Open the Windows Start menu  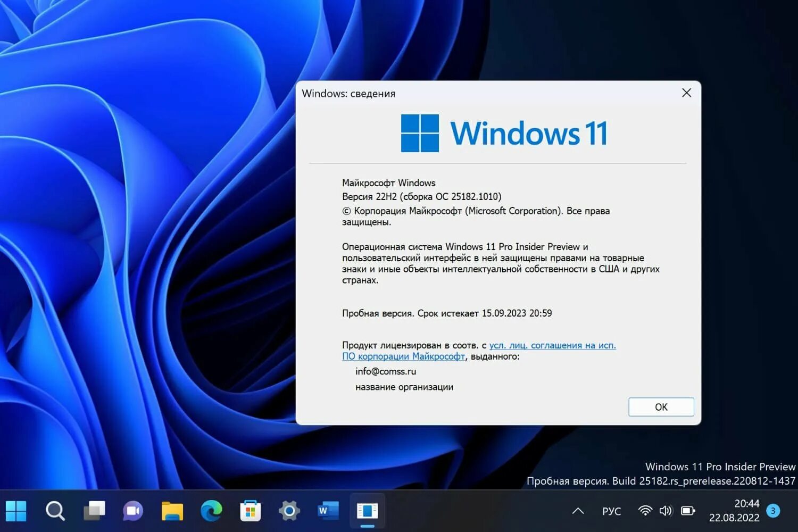coord(16,511)
